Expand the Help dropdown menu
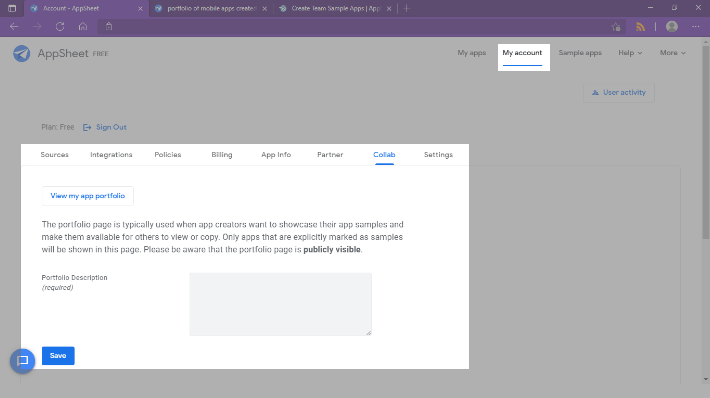The width and height of the screenshot is (710, 398). (630, 53)
